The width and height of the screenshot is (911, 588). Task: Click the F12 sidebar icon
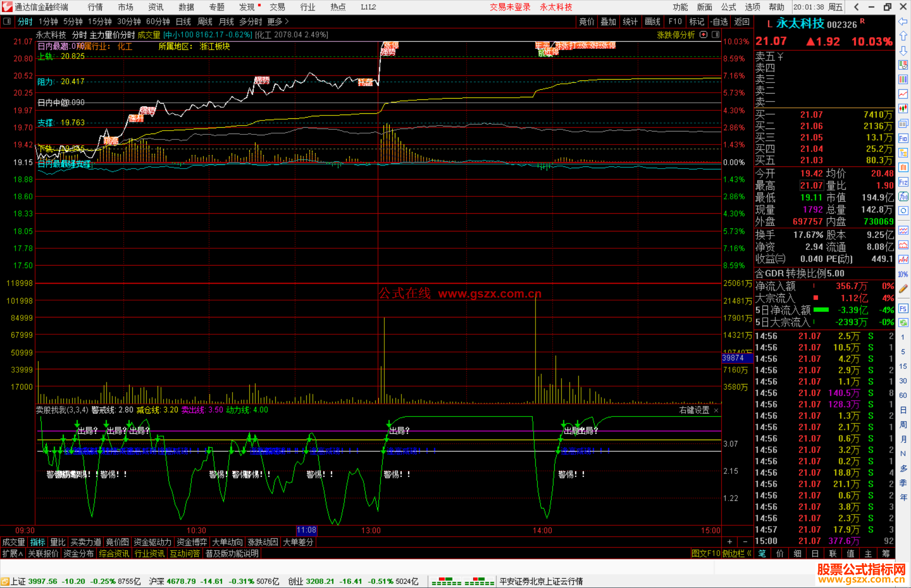coord(903,182)
